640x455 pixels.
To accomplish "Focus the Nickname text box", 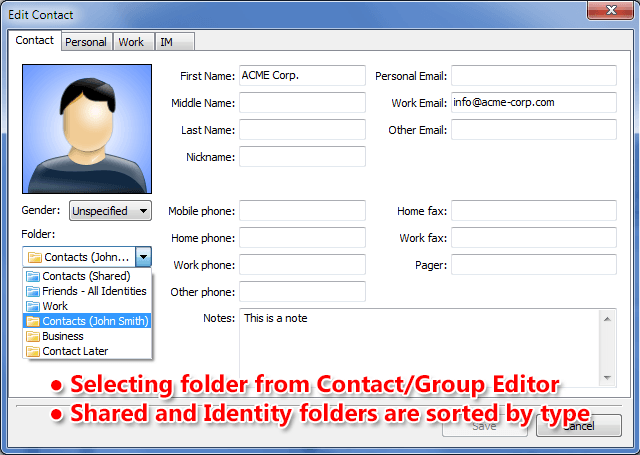I will tap(302, 156).
